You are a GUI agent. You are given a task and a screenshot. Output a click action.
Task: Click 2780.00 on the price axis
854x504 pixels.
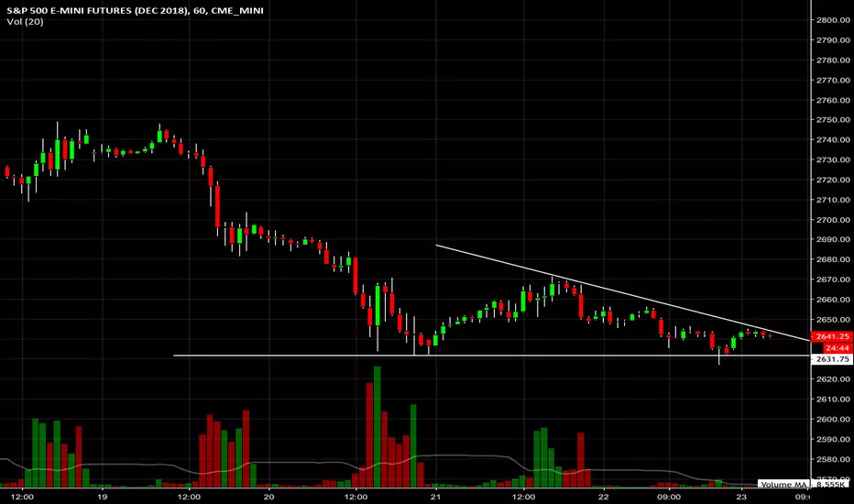point(833,60)
